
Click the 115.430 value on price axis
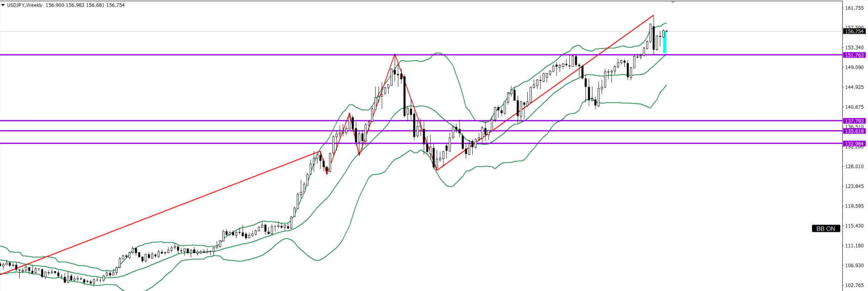[854, 226]
